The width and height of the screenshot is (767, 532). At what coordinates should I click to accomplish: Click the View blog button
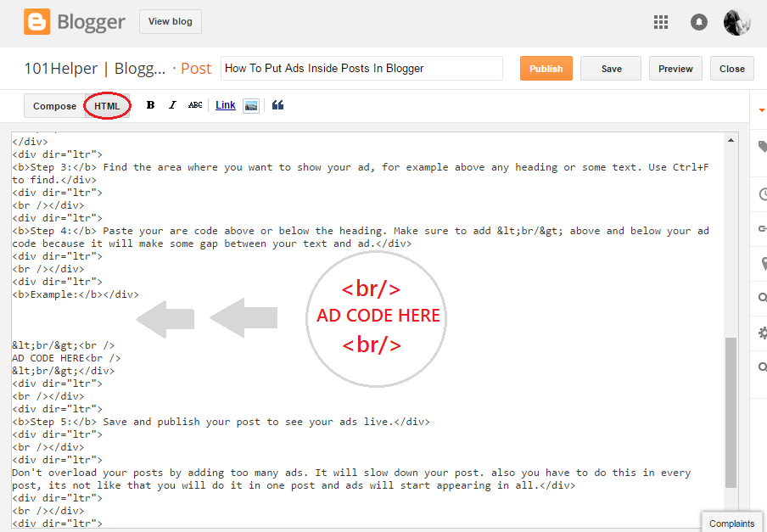click(171, 21)
